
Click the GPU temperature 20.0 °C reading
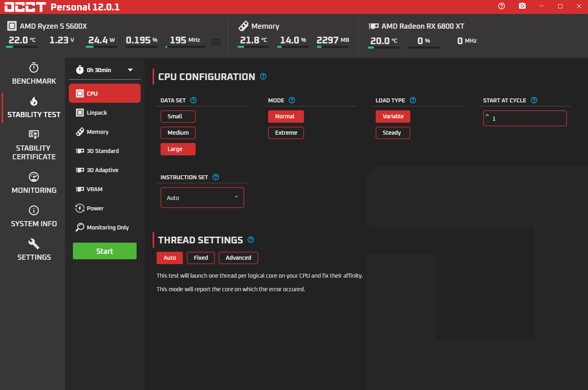coord(384,41)
